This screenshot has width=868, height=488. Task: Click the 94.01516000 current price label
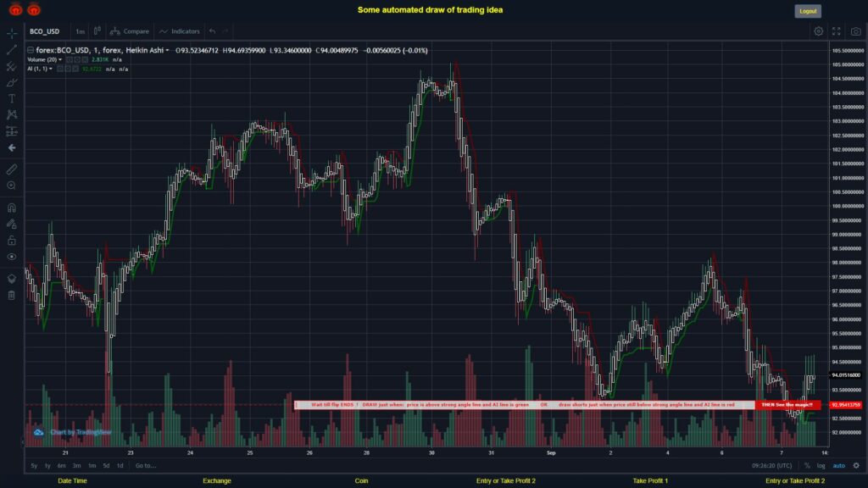[846, 375]
